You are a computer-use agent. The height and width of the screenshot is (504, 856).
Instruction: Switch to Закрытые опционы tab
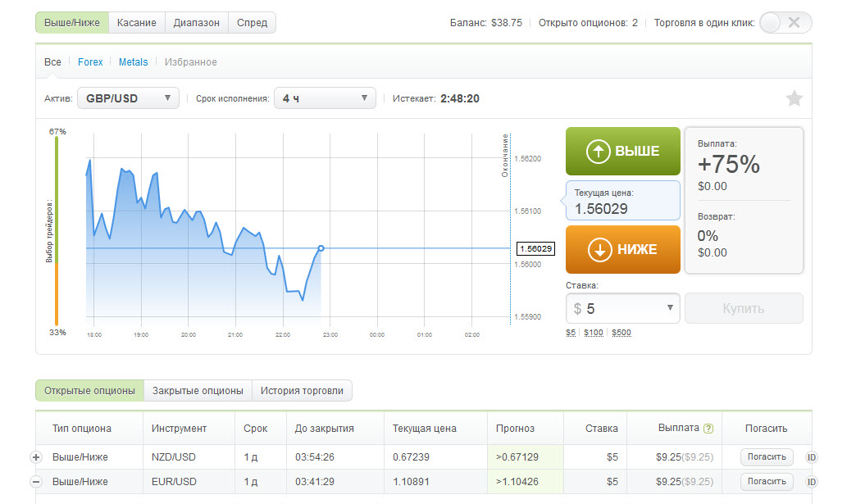pos(198,391)
